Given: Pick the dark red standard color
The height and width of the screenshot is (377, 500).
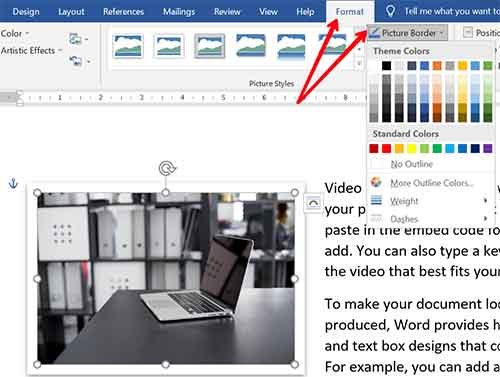Looking at the screenshot, I should click(x=374, y=148).
